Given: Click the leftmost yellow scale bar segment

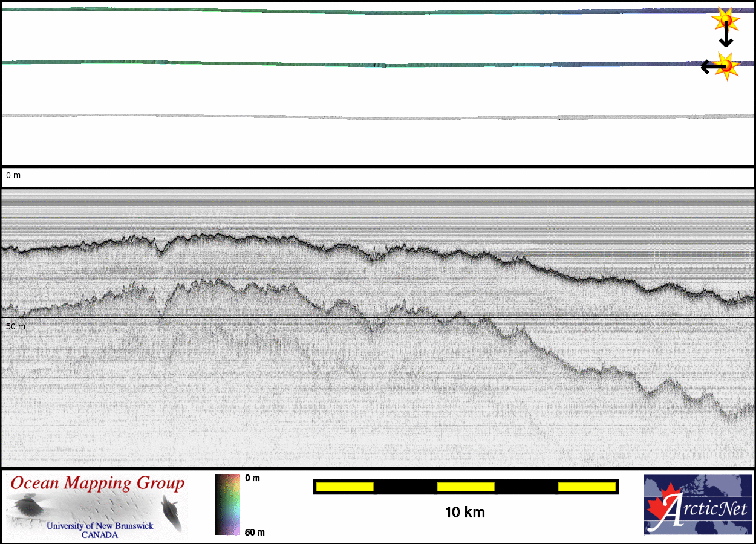Looking at the screenshot, I should (x=345, y=487).
